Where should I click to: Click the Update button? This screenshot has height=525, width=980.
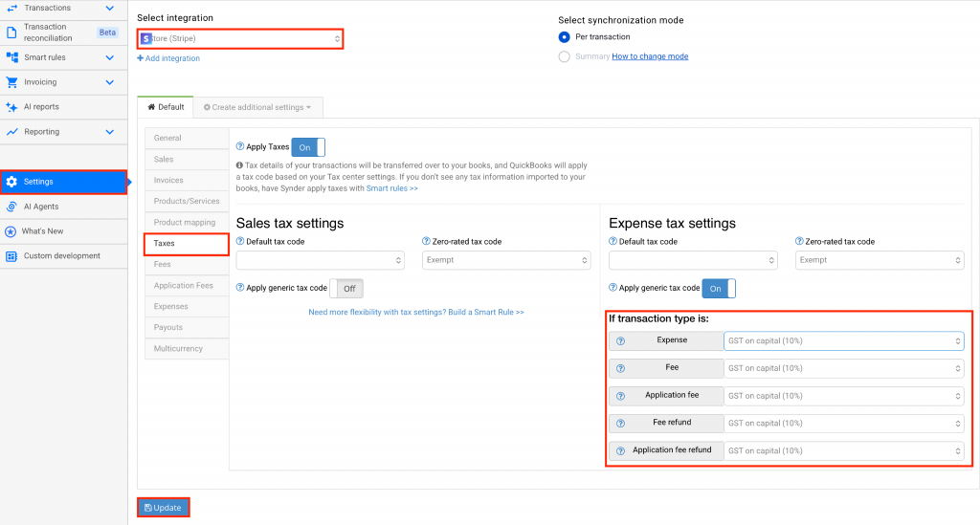click(x=163, y=508)
